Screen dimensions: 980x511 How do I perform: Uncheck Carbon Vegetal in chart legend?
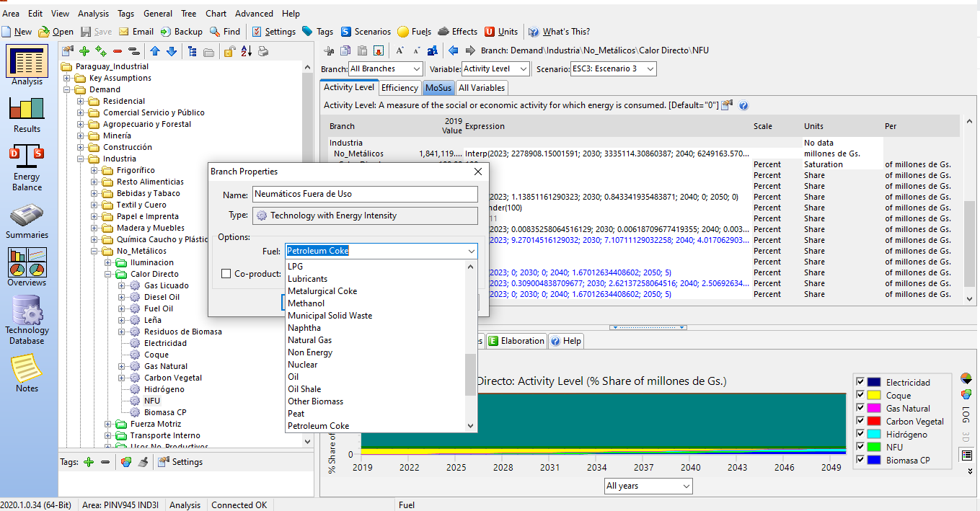[x=860, y=421]
